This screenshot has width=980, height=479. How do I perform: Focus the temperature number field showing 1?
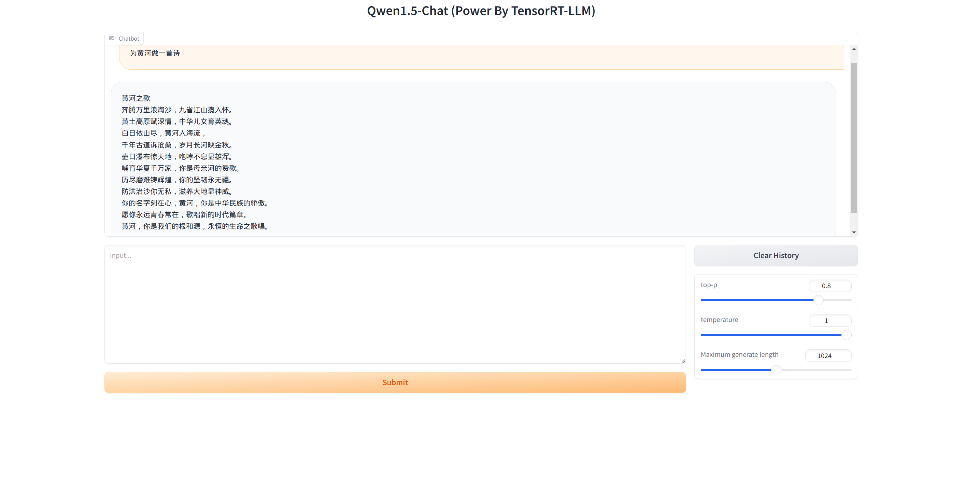830,321
